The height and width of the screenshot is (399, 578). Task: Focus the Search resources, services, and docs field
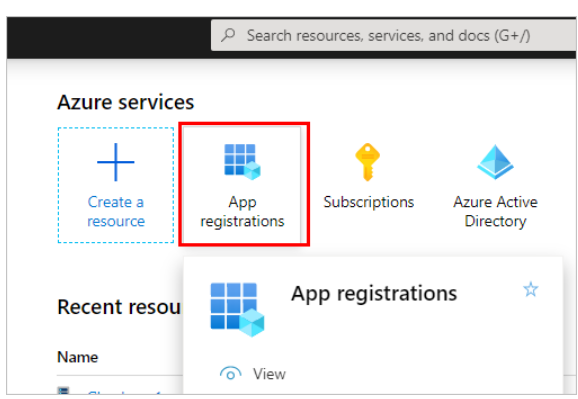click(394, 35)
